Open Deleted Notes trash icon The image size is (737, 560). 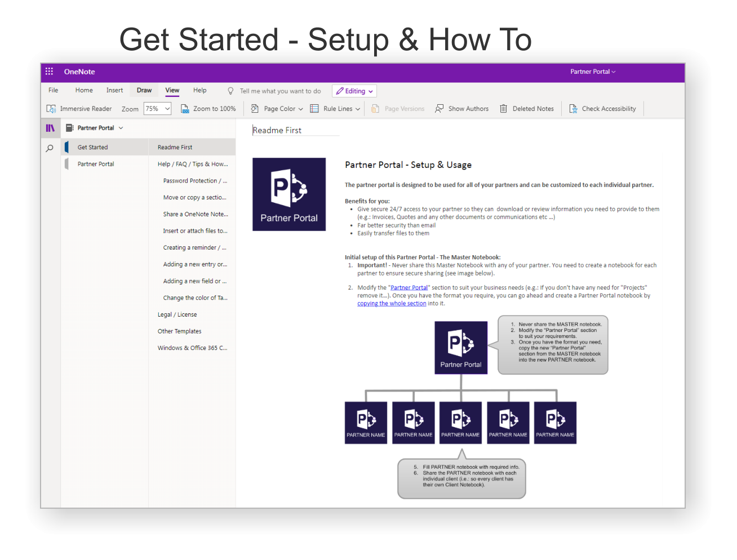[x=503, y=109]
